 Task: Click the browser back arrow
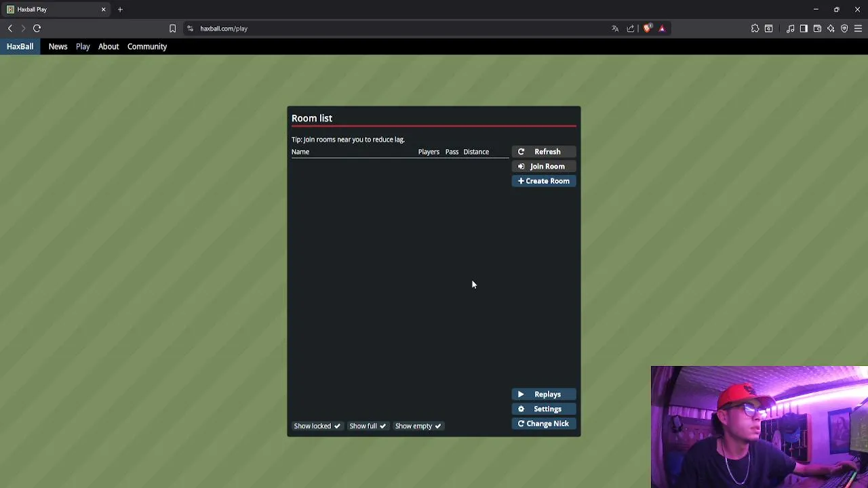[10, 28]
